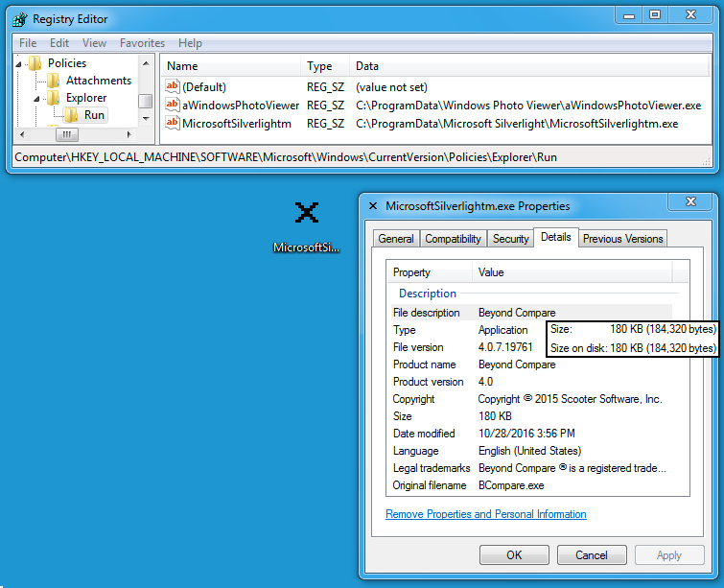724x588 pixels.
Task: Click the horizontal scrollbar thumb in tree pane
Action: [x=67, y=134]
